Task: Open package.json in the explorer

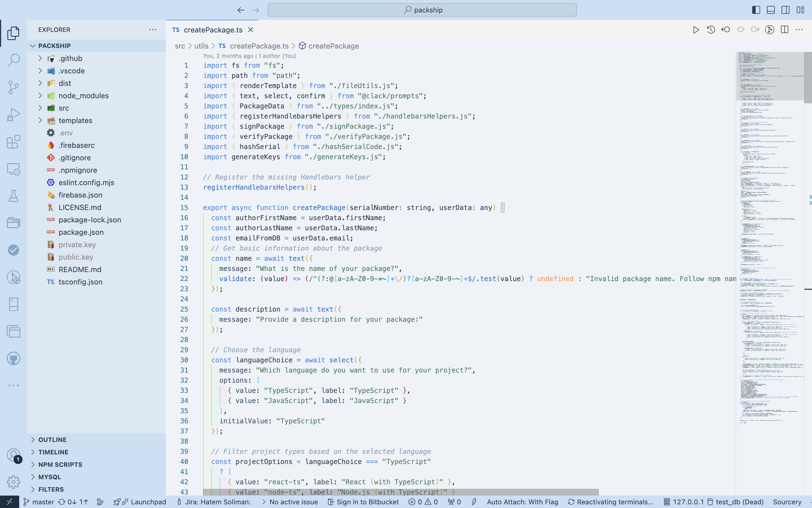Action: tap(96, 233)
